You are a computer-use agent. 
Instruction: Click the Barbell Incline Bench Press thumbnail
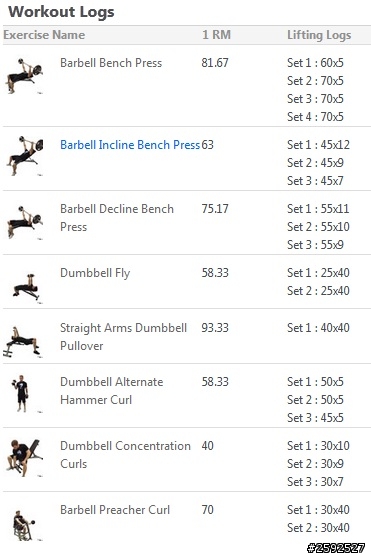tap(24, 156)
